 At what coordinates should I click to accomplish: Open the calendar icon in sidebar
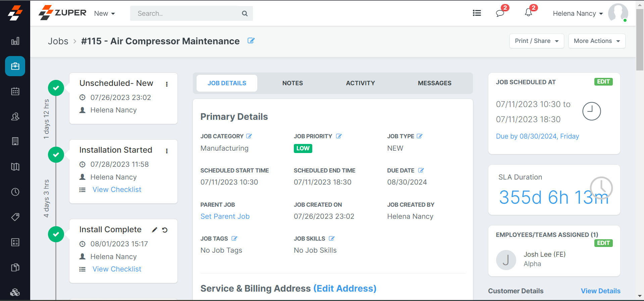point(15,91)
